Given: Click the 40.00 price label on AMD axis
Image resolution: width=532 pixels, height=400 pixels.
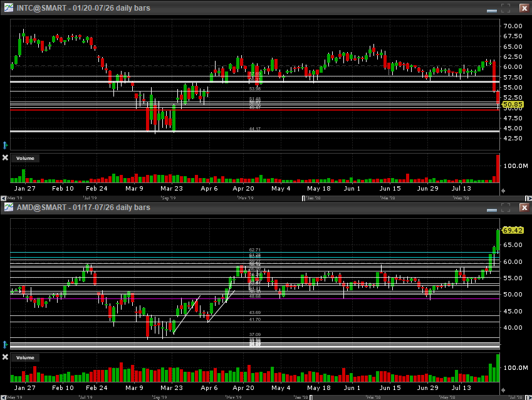Looking at the screenshot, I should coord(513,328).
